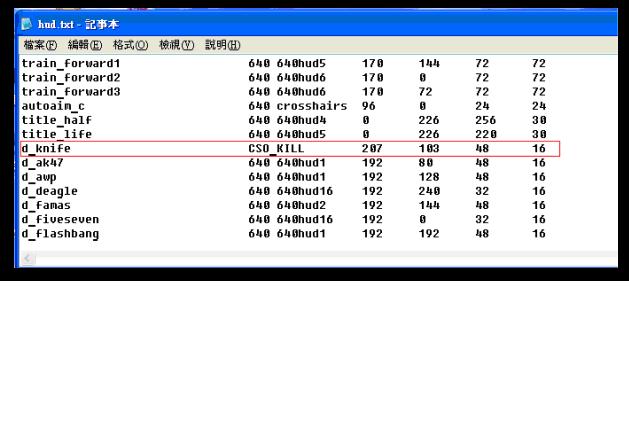The width and height of the screenshot is (629, 432).
Task: Click the CSO_KILL text in d_knife row
Action: (x=276, y=148)
